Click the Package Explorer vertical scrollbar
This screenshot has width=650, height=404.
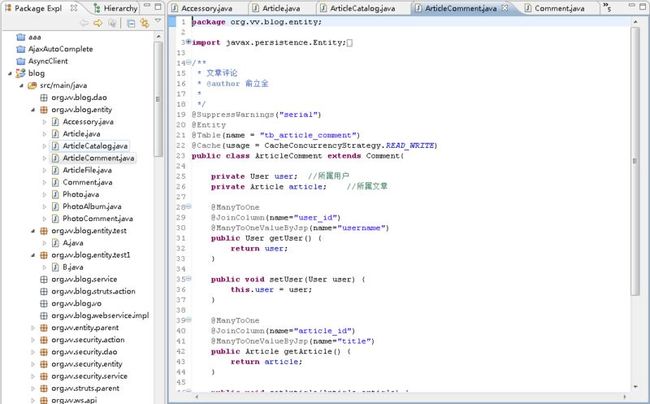pyautogui.click(x=158, y=99)
